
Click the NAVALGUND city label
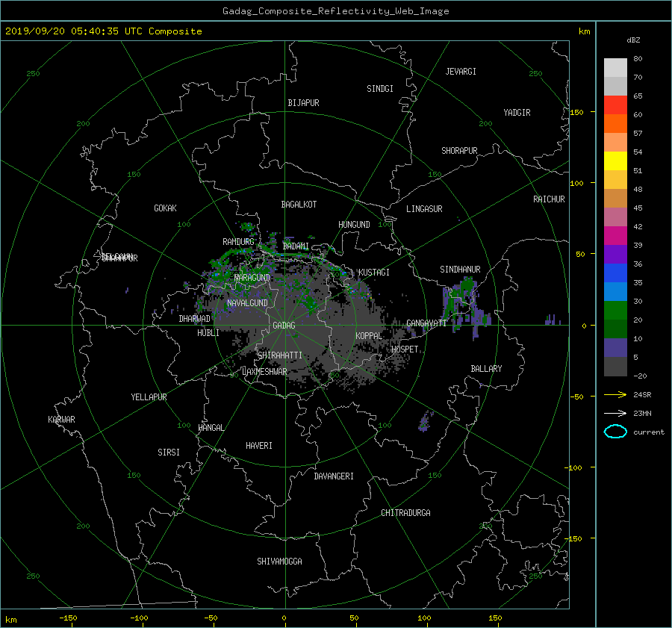pos(247,303)
